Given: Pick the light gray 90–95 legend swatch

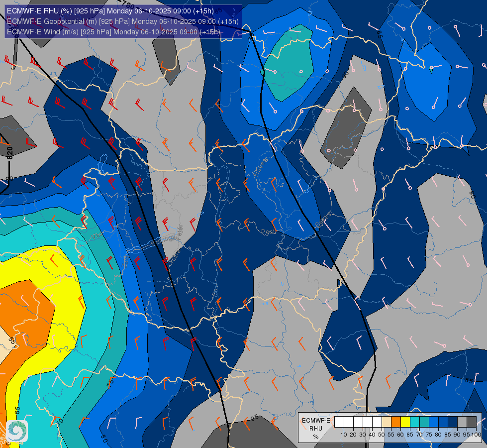Looking at the screenshot, I should click(x=462, y=422).
